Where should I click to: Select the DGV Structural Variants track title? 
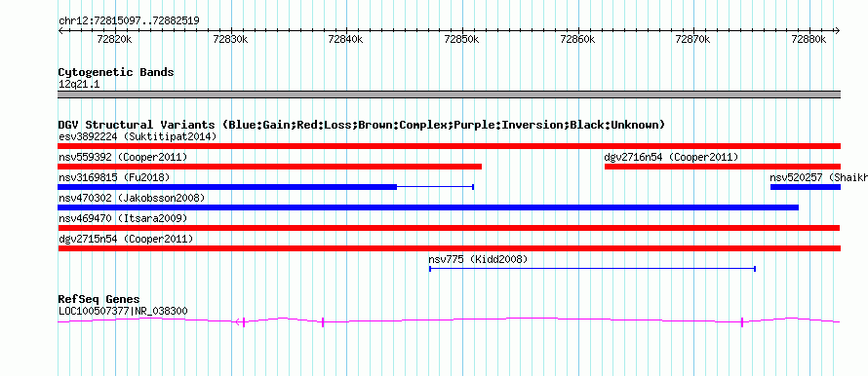(361, 125)
